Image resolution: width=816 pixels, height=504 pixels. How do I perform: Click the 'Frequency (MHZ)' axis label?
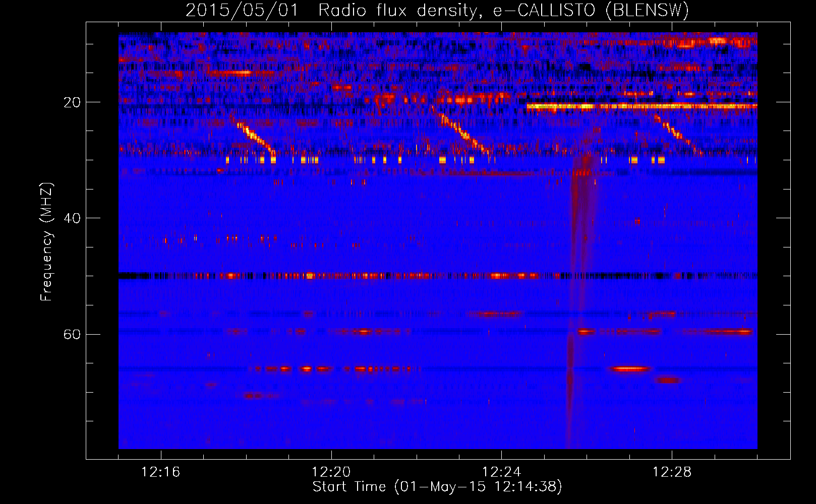[46, 242]
